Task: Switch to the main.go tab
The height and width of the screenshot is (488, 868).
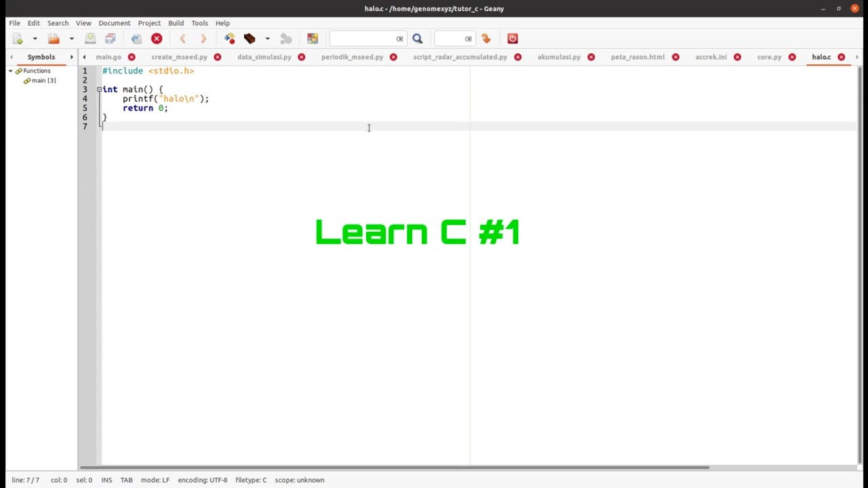Action: [x=108, y=57]
